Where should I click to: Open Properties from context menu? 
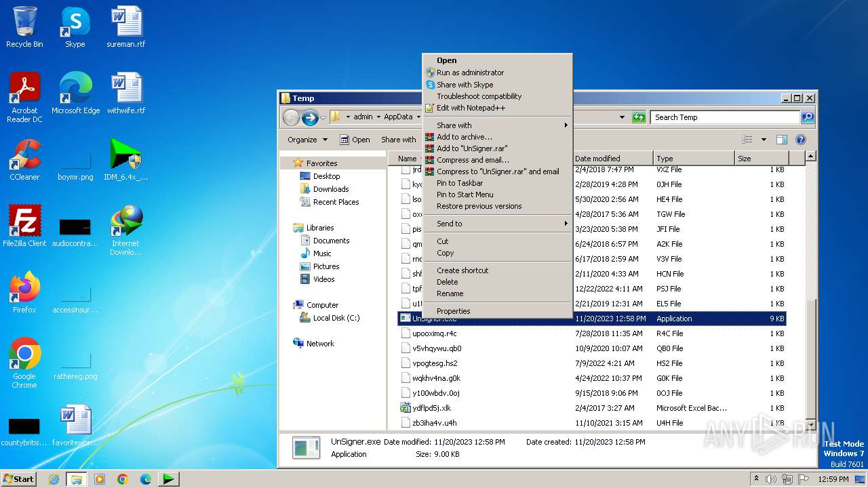[497, 311]
